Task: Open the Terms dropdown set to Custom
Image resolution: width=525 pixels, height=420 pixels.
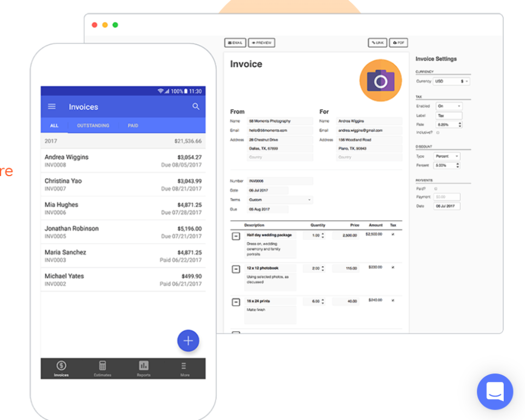Action: (279, 200)
